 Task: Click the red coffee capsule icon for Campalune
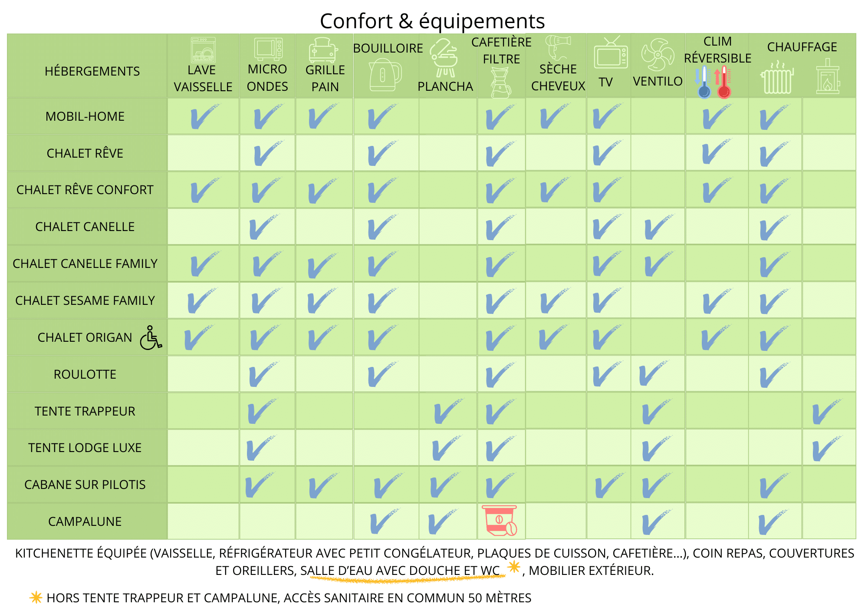pos(500,520)
